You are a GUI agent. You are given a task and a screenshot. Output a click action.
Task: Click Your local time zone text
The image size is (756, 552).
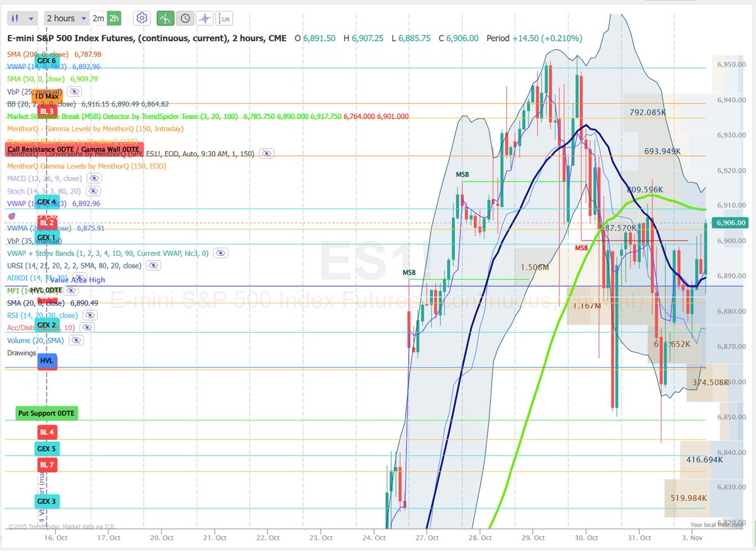718,524
